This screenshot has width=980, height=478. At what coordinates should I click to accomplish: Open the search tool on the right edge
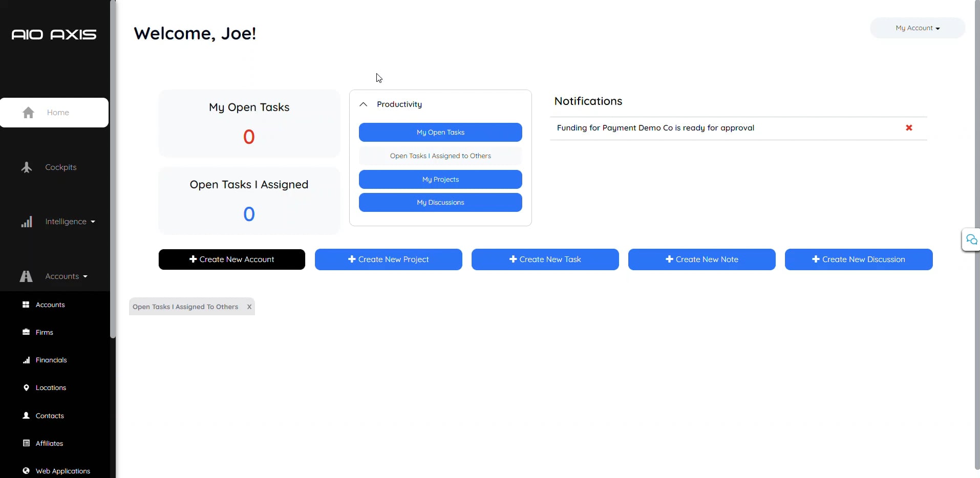pos(972,240)
